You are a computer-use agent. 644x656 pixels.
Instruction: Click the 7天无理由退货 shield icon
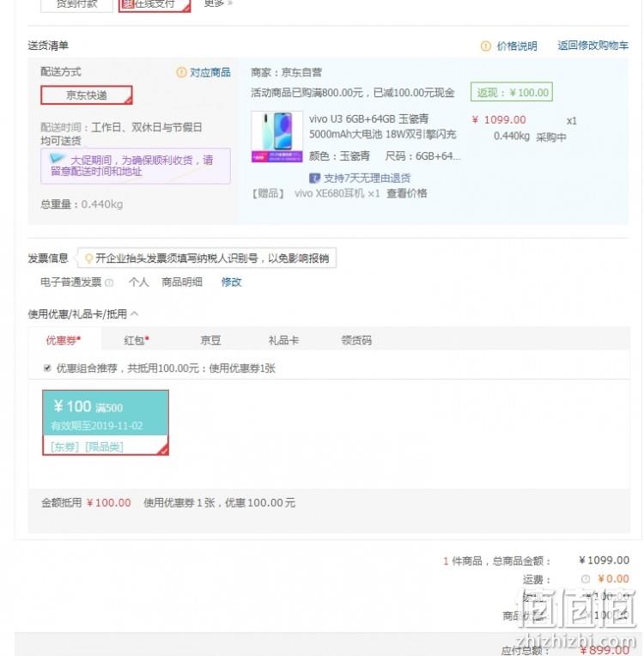click(x=314, y=179)
